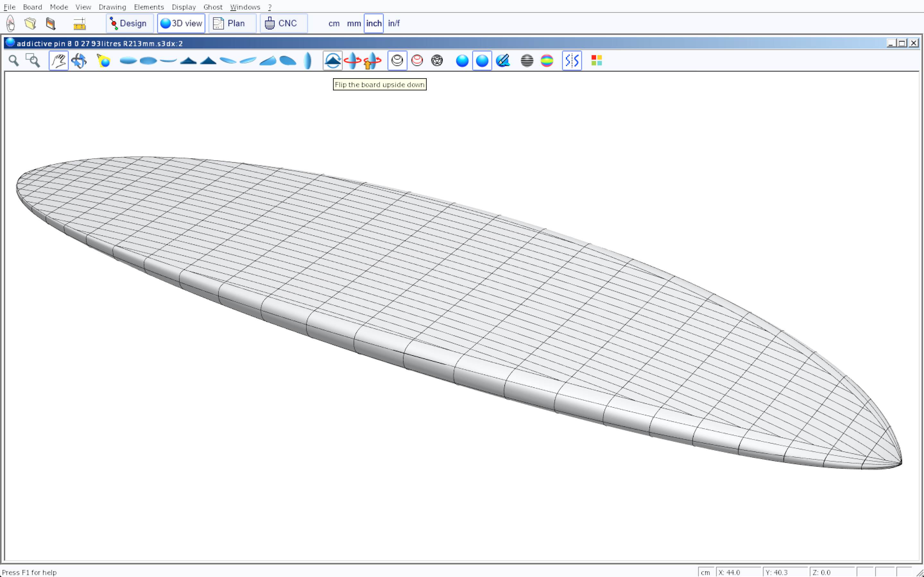Open the Ghost menu
The image size is (924, 577).
(213, 7)
